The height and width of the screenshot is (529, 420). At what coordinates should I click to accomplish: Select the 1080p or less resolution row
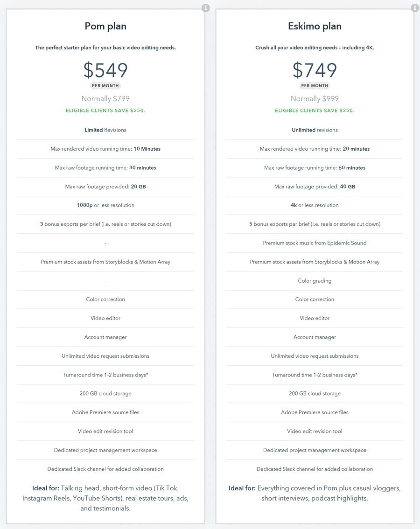point(105,205)
